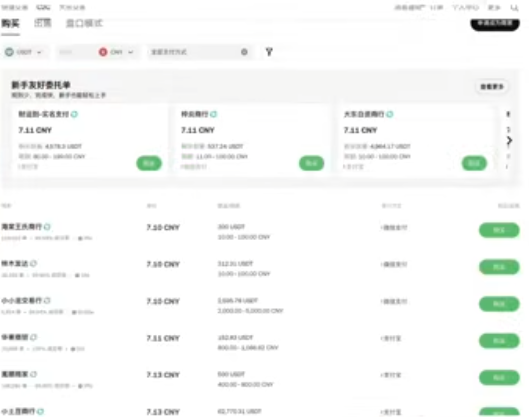Switch to the 出售 (Sell) tab
Screen dimensions: 529x417
click(x=43, y=23)
